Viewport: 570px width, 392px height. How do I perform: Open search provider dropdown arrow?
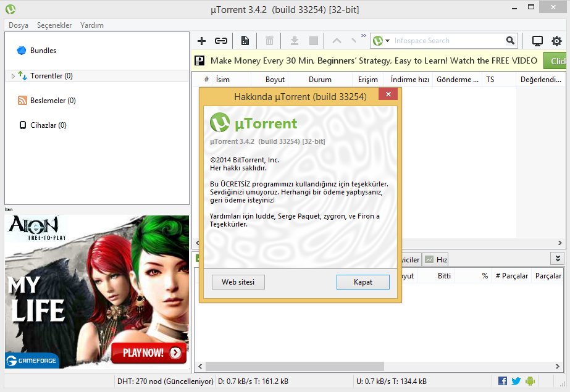pos(388,41)
